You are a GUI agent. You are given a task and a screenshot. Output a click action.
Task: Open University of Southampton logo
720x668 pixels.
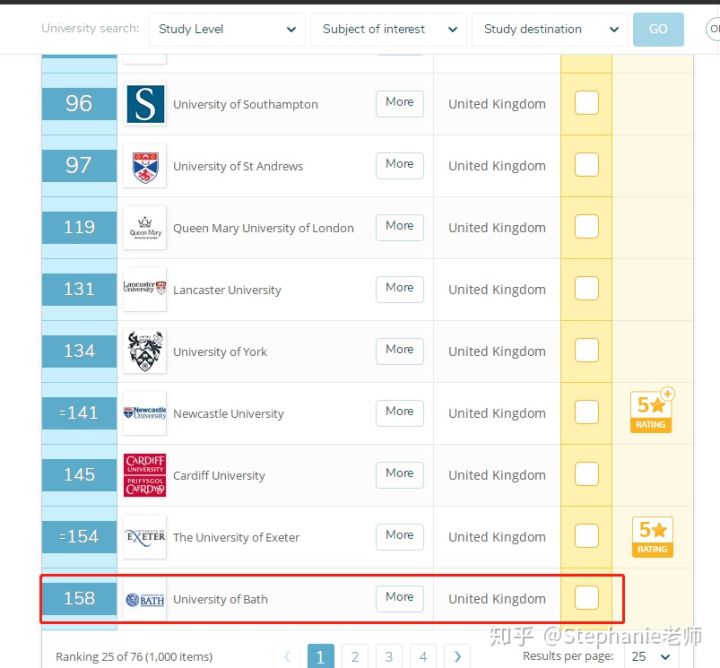click(x=145, y=104)
